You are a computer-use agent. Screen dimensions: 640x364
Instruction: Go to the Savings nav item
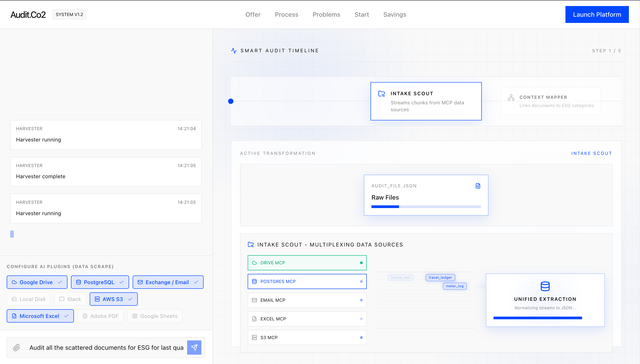pyautogui.click(x=395, y=14)
